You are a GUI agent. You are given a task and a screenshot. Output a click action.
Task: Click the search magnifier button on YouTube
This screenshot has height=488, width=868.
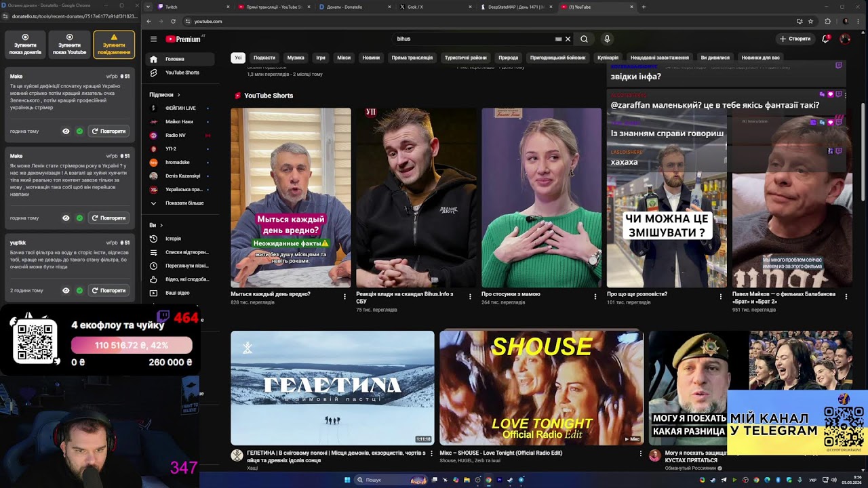coord(584,39)
